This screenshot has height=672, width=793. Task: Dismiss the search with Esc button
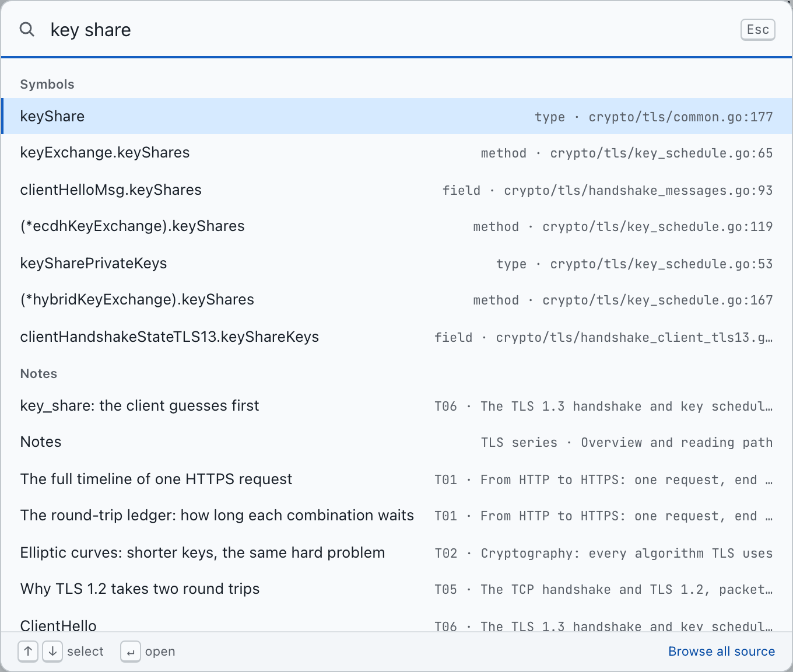(757, 30)
